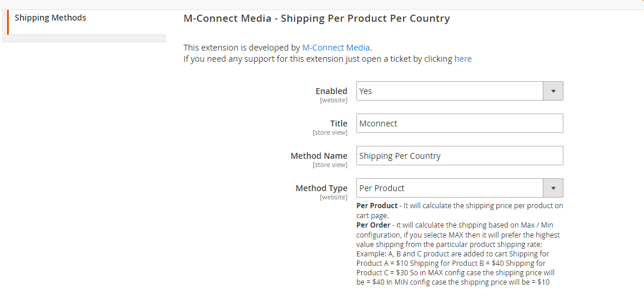Focus the Title field containing Mconnect

coord(459,124)
